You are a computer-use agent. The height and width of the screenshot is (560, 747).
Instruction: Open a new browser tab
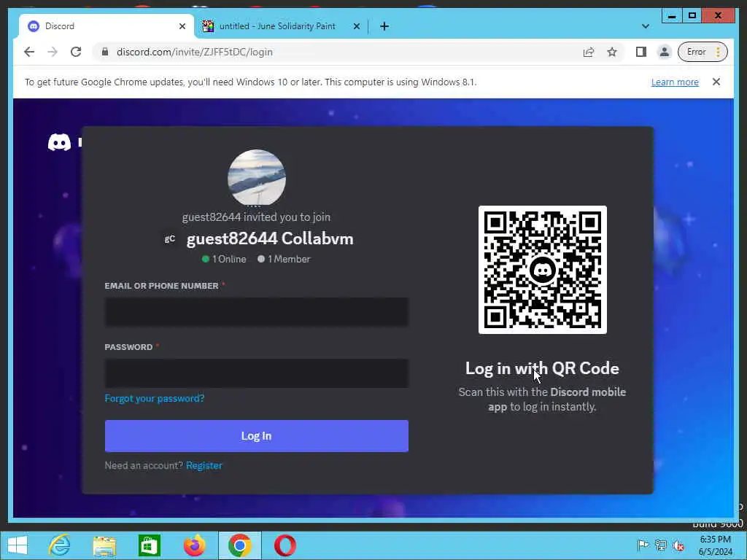click(384, 26)
